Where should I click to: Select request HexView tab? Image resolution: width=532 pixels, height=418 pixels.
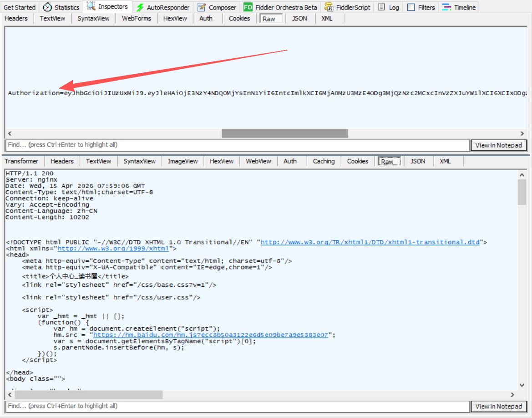click(175, 18)
